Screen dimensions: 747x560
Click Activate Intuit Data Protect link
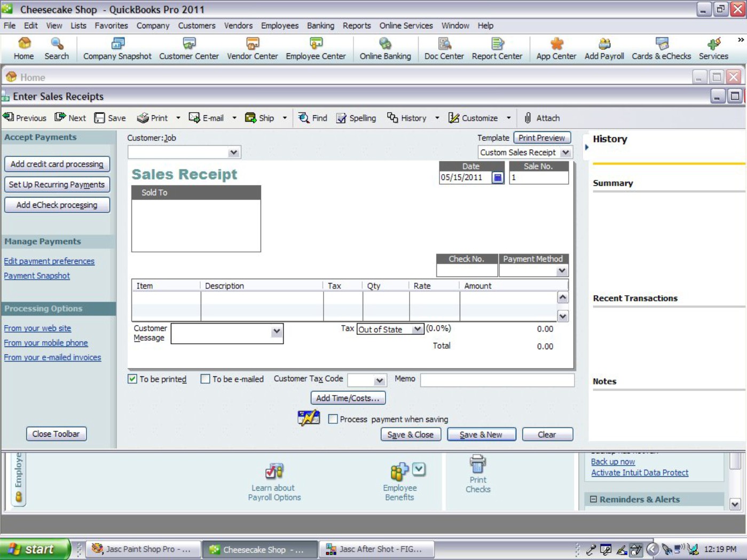tap(640, 472)
